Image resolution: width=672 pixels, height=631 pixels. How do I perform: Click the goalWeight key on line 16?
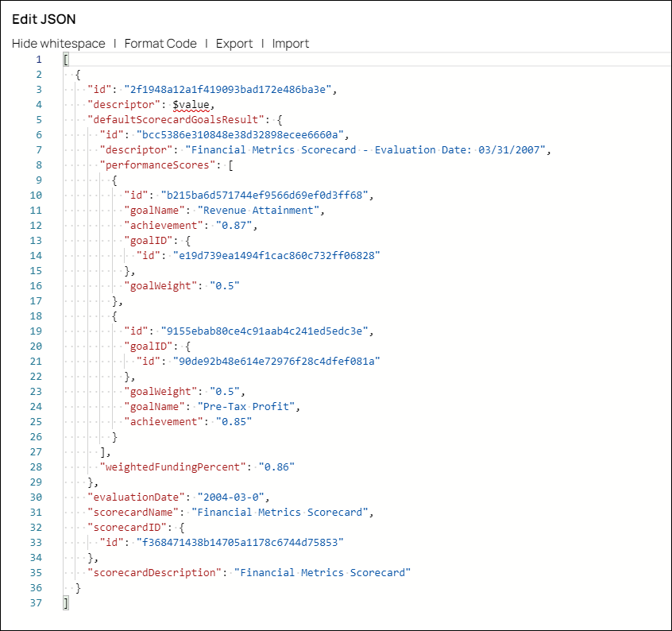160,286
